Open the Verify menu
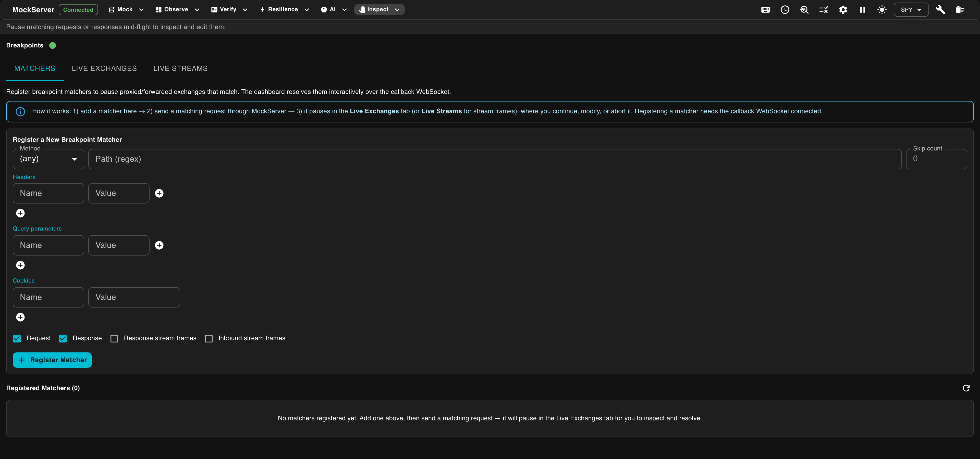The height and width of the screenshot is (459, 980). click(x=229, y=9)
